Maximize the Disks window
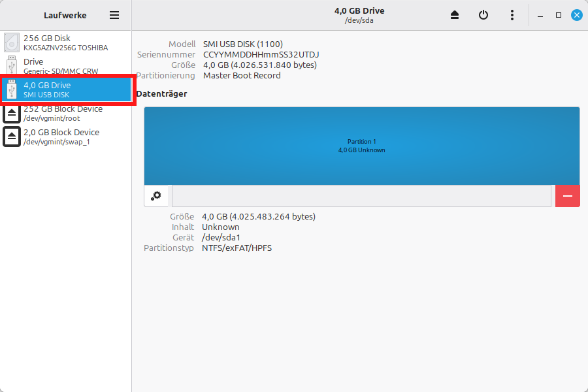 tap(559, 15)
